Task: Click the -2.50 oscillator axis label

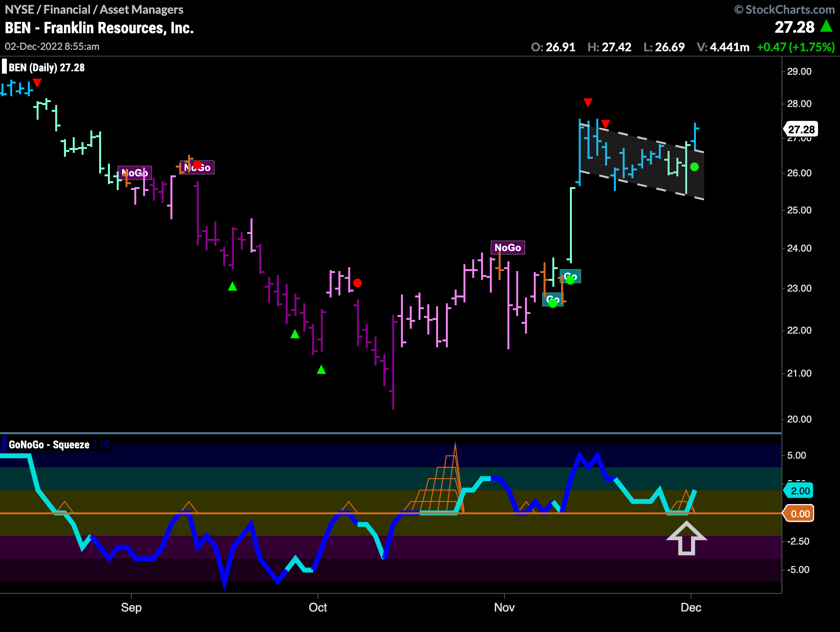Action: [798, 541]
